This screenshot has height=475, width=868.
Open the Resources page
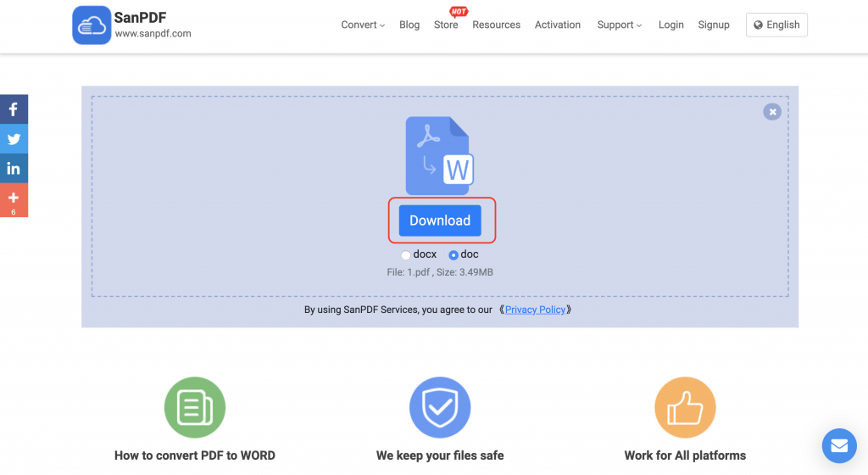point(496,25)
